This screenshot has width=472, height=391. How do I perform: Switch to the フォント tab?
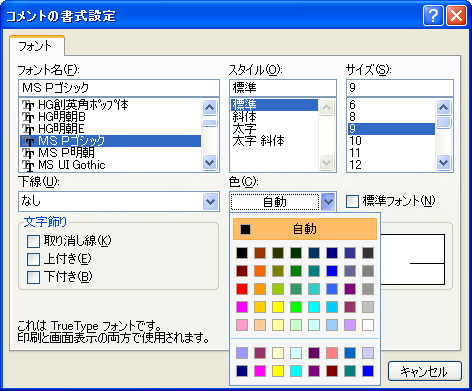[x=36, y=46]
